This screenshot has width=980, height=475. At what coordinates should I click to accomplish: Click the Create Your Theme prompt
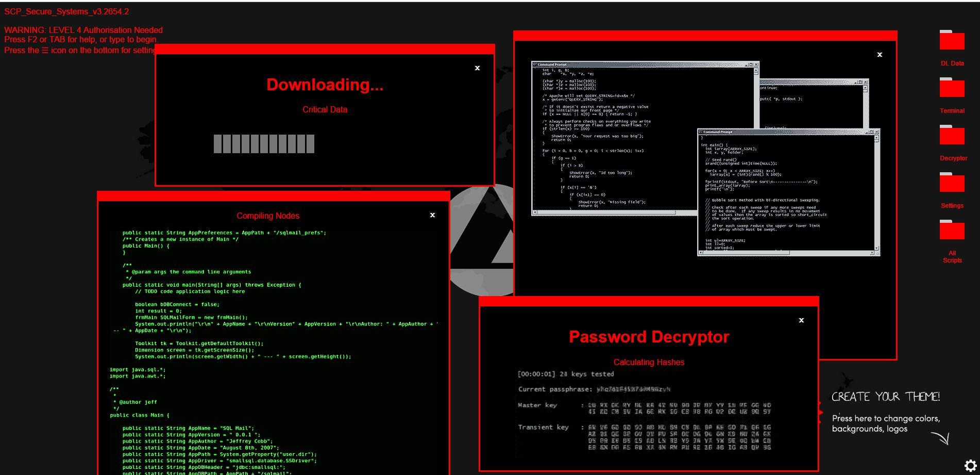point(886,413)
